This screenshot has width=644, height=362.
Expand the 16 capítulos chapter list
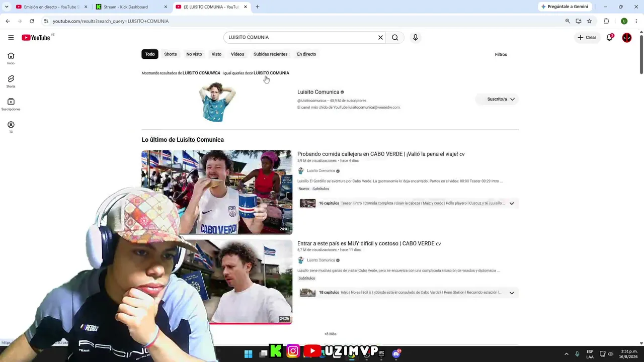pos(512,204)
